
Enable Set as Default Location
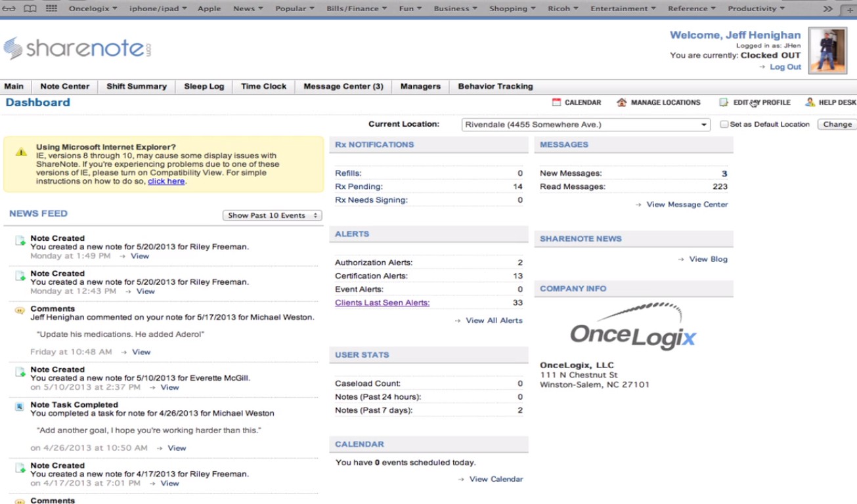pyautogui.click(x=723, y=124)
